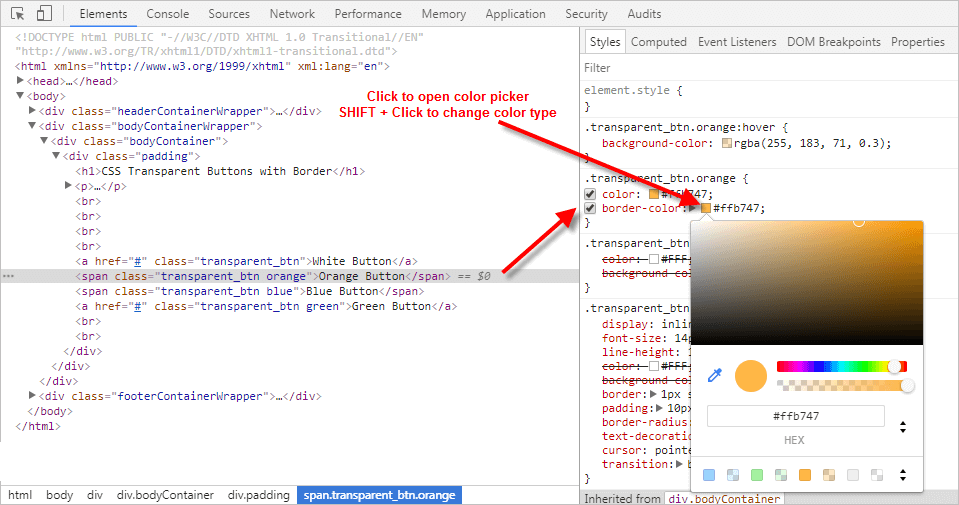Click the #ffb747 hex value input
The height and width of the screenshot is (505, 959).
pos(796,416)
